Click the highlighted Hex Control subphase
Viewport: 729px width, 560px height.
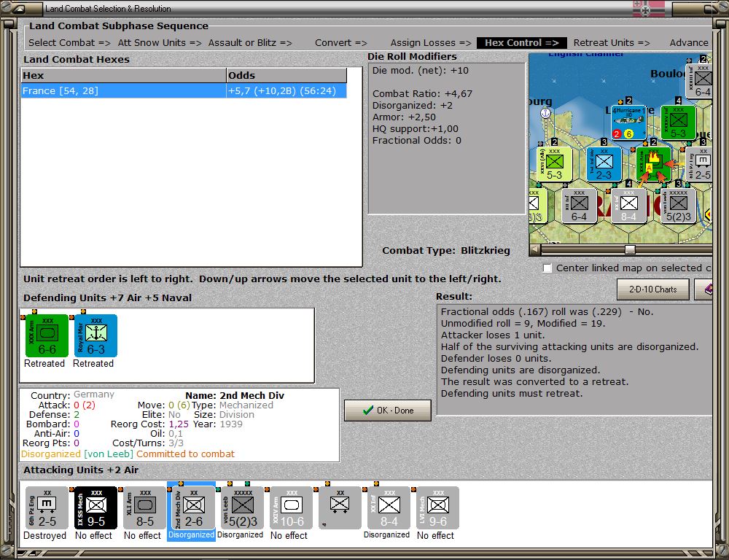[522, 43]
